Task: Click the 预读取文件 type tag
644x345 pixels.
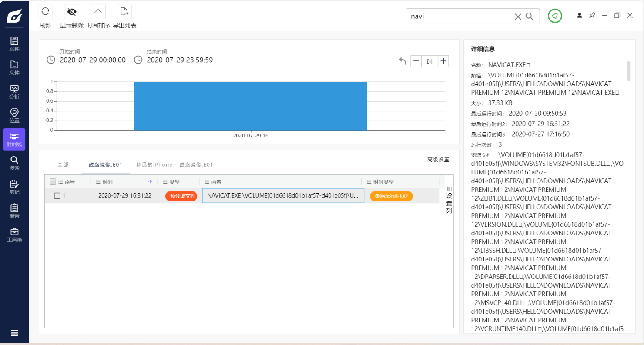Action: tap(181, 196)
